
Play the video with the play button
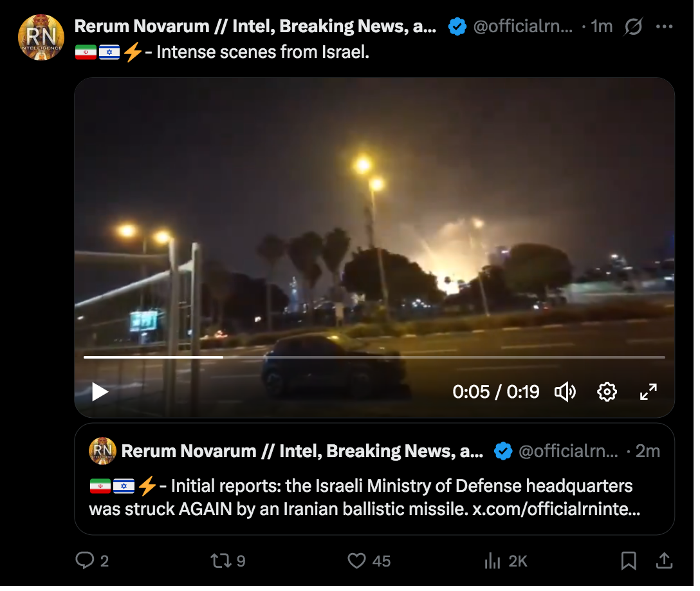[x=100, y=392]
